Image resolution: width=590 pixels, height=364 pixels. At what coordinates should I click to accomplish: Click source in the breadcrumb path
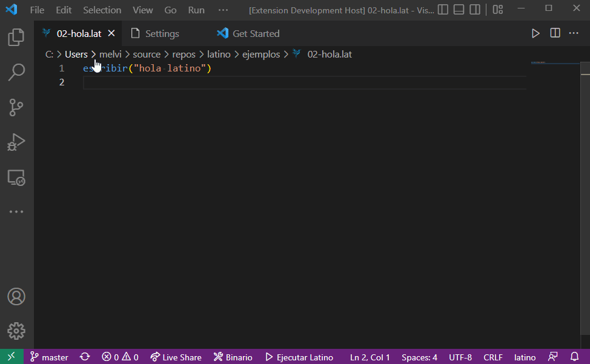point(147,54)
